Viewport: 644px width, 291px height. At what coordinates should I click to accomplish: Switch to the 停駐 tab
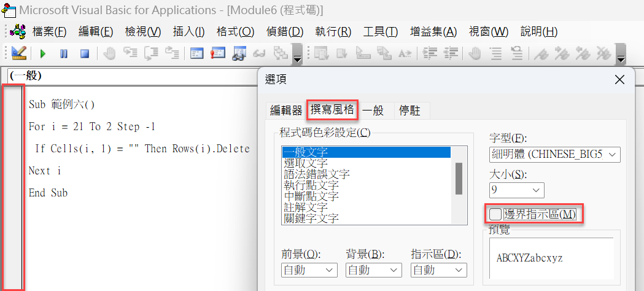pos(410,111)
